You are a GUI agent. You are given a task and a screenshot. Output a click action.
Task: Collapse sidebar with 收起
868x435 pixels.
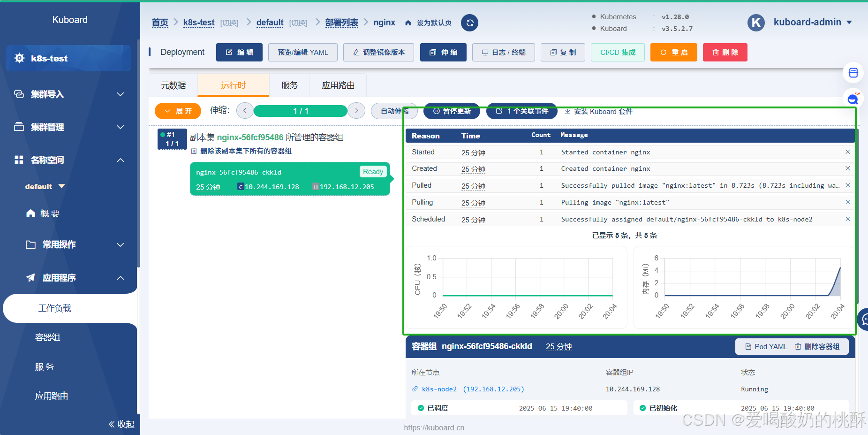point(121,424)
